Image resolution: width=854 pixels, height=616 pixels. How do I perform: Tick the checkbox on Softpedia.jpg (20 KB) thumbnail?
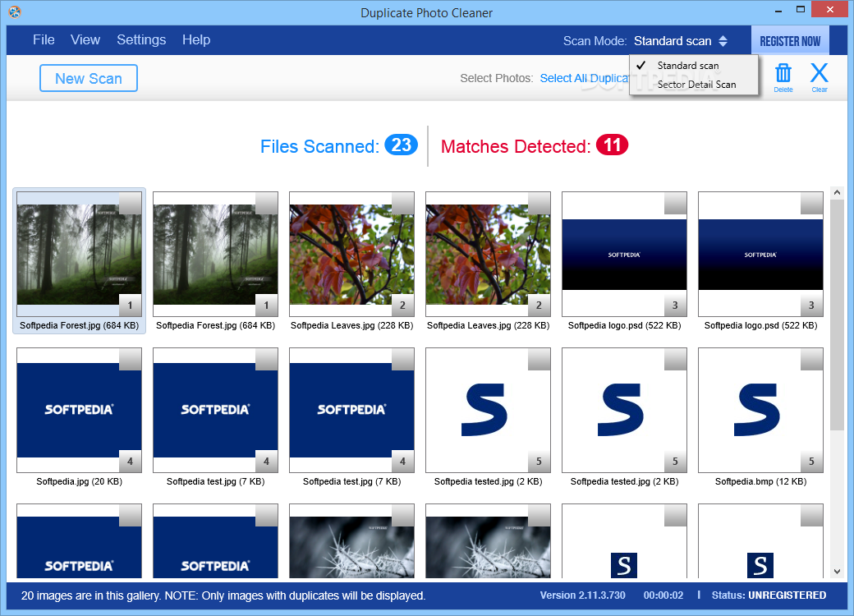pyautogui.click(x=131, y=360)
